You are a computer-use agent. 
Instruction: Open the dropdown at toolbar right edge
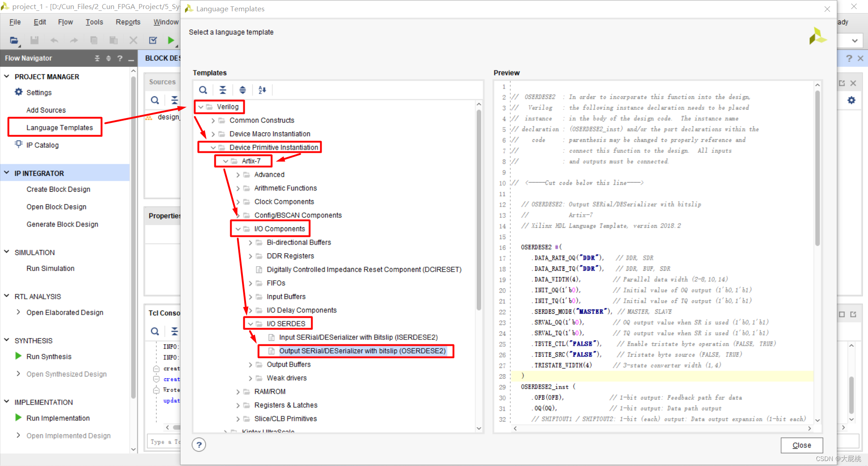coord(854,40)
